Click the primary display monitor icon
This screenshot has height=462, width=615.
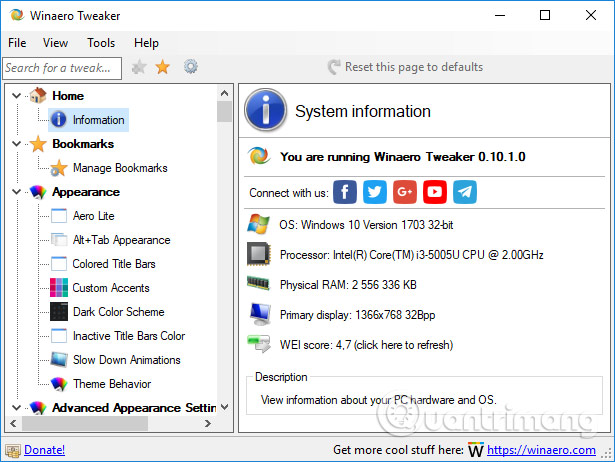coord(260,314)
